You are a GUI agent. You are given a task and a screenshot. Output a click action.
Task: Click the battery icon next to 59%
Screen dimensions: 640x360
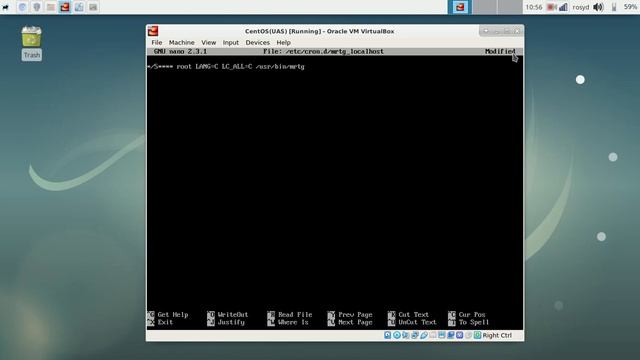click(614, 7)
